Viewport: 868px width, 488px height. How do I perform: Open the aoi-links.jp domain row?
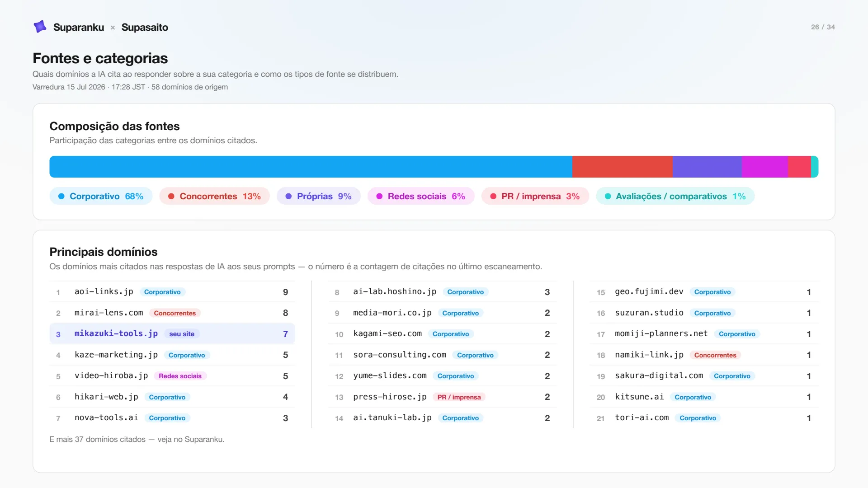pos(172,292)
